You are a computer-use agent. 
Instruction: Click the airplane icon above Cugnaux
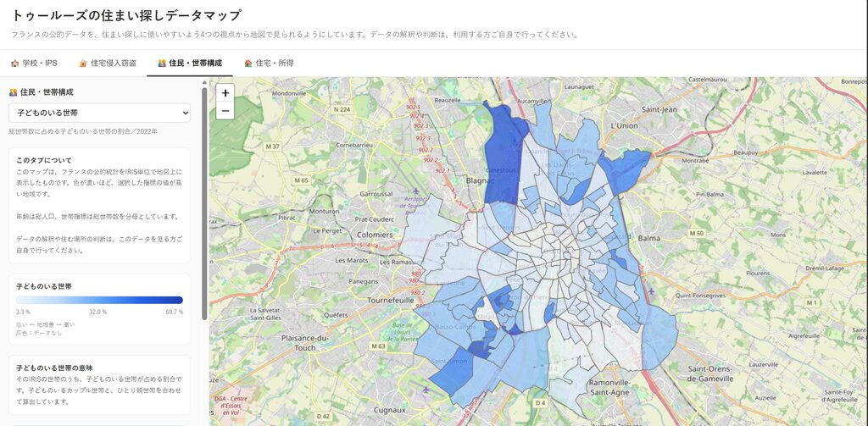[x=426, y=390]
